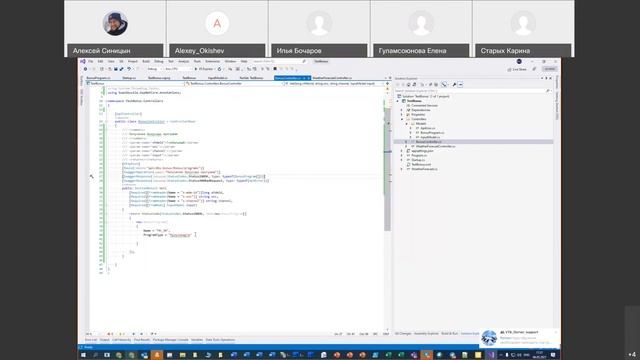Expand the Properties node

(x=402, y=114)
